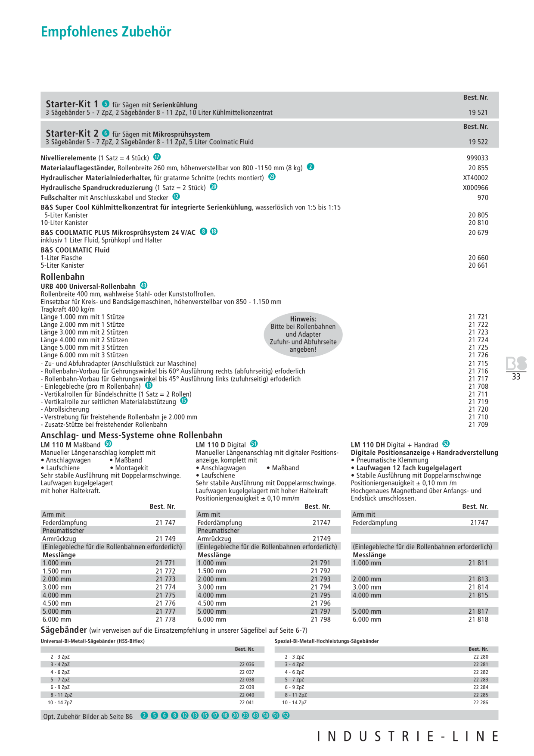Click order number 19 522

[x=478, y=142]
